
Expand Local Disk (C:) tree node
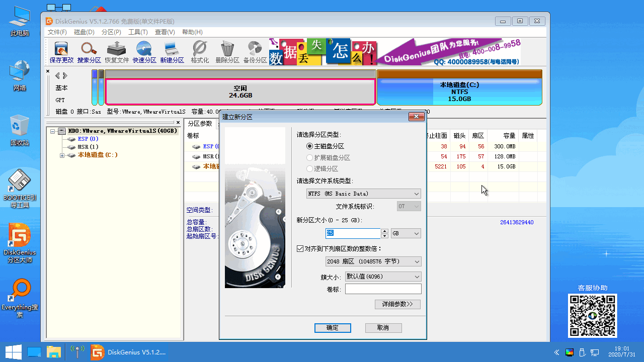click(62, 155)
